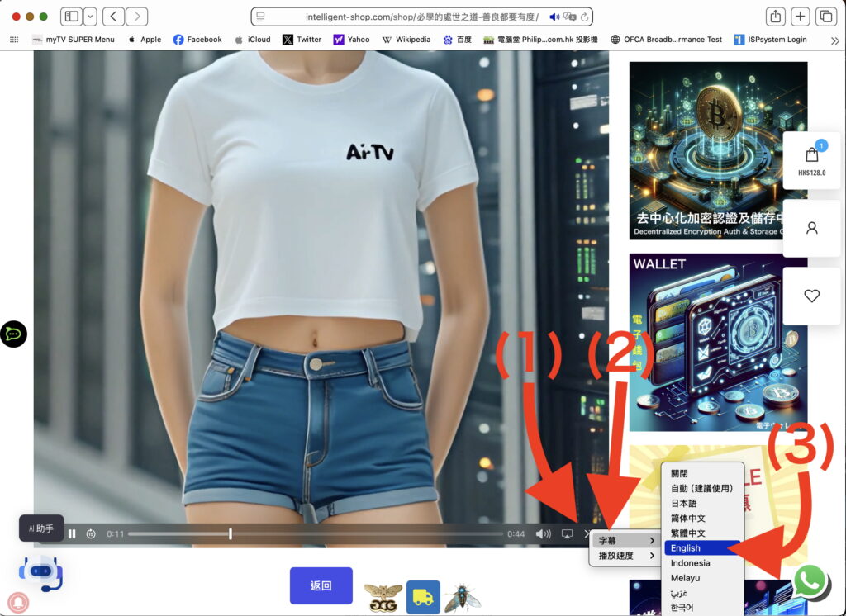Skip back 15 seconds in video

(91, 534)
